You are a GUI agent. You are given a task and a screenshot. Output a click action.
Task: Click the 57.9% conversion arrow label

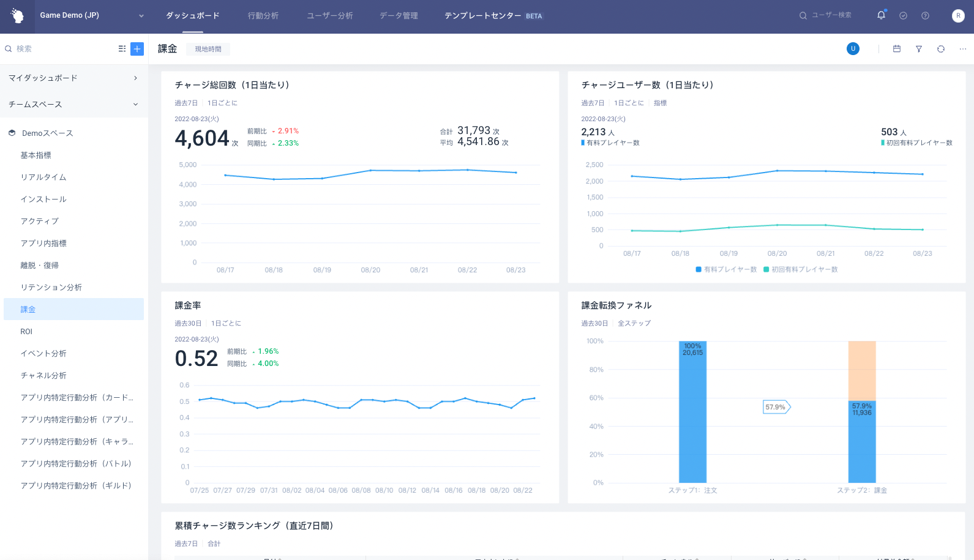[777, 407]
